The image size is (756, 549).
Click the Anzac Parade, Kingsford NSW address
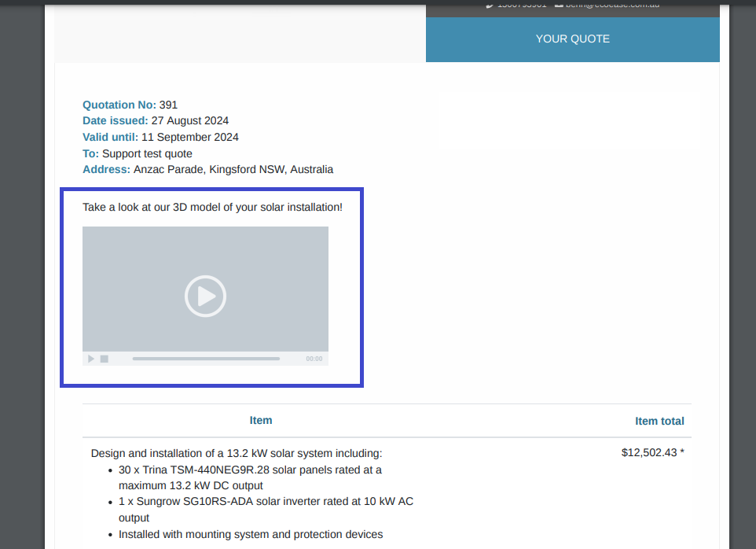[233, 169]
